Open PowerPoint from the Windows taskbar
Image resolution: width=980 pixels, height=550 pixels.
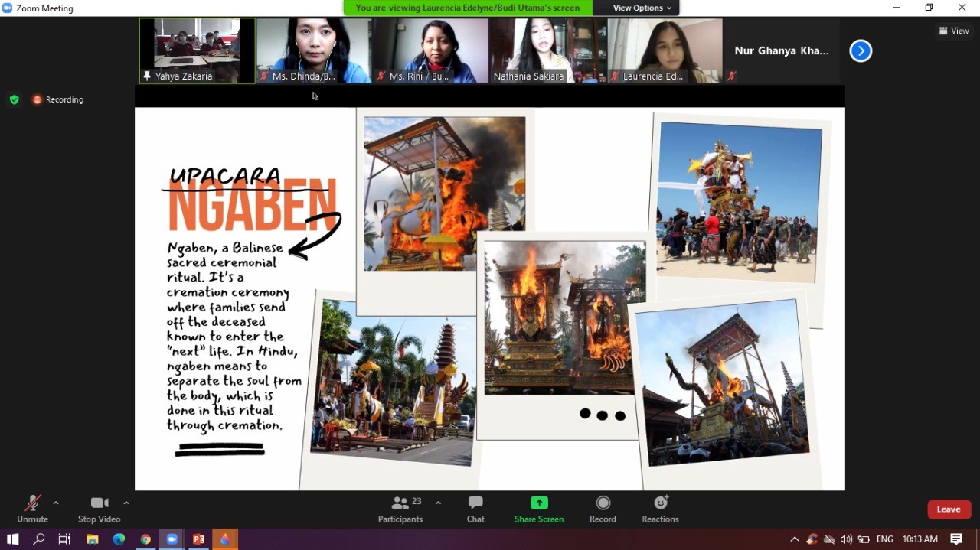coord(198,539)
